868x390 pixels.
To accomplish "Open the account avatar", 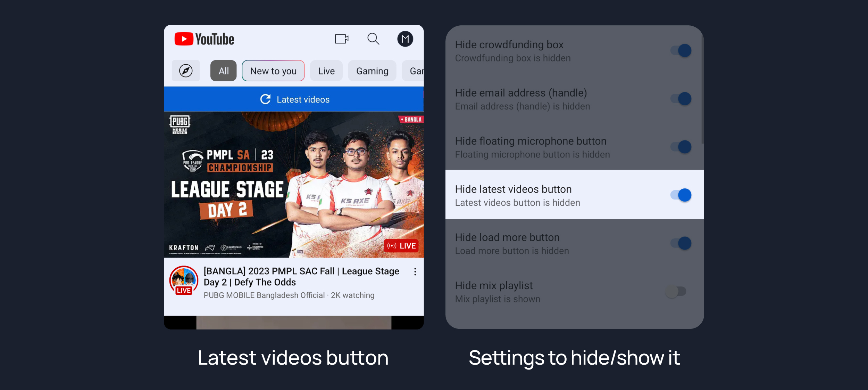I will point(405,39).
